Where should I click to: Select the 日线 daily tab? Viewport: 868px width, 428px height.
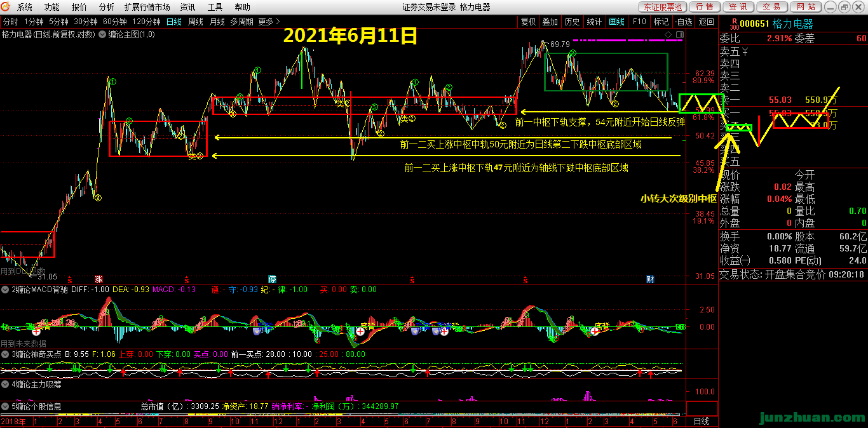174,22
